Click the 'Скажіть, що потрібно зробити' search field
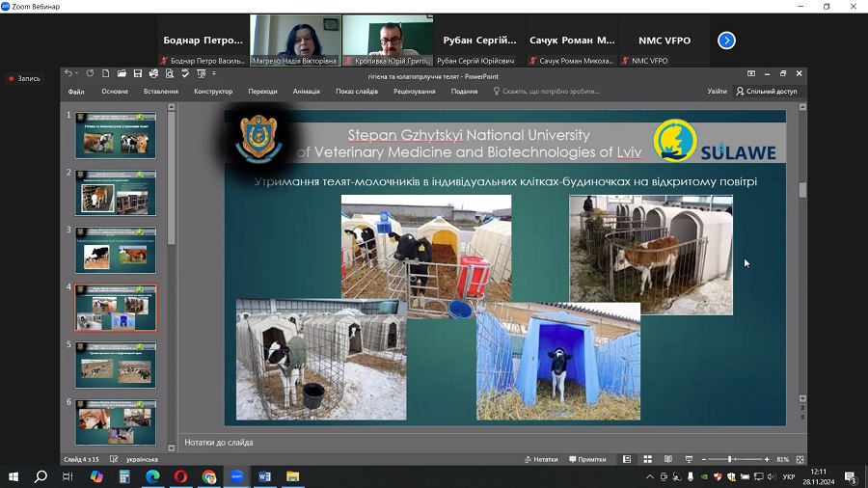This screenshot has width=868, height=488. 547,92
